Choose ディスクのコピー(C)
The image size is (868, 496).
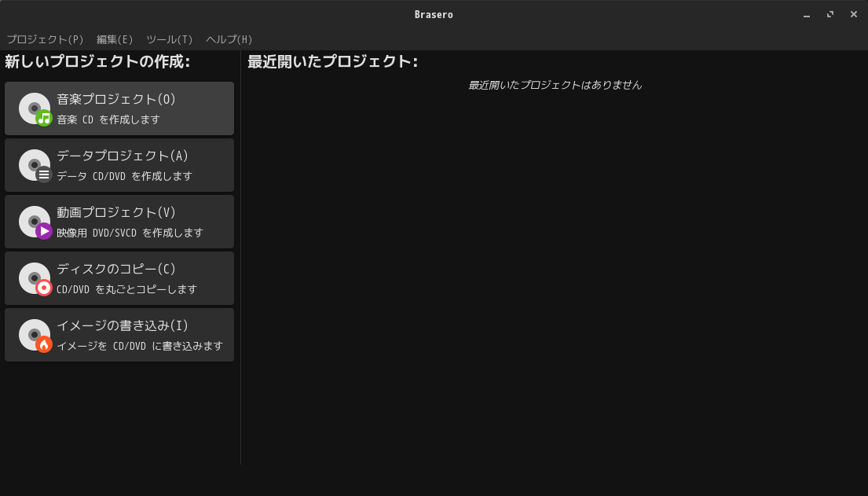pos(119,278)
